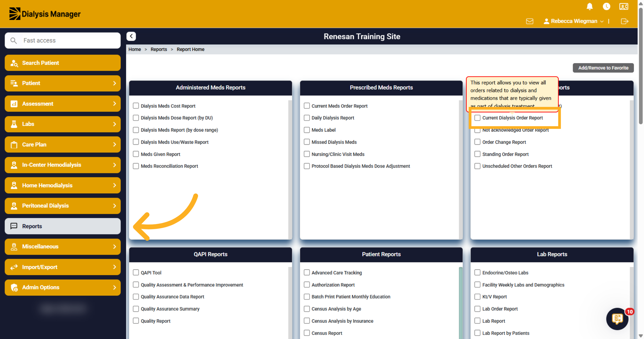
Task: Open the notifications bell icon
Action: 590,6
